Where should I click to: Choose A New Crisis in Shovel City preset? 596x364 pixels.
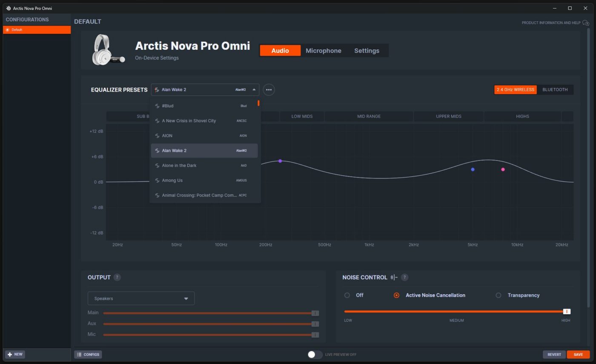(x=204, y=121)
